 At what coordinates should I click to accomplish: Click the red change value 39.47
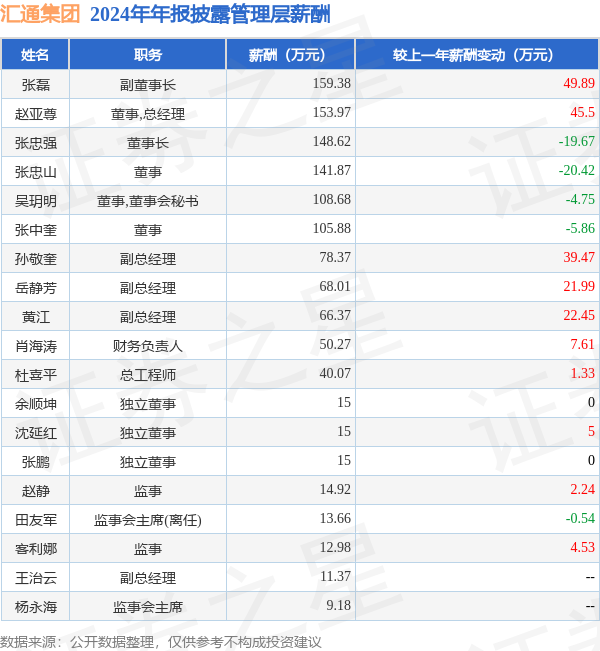click(x=579, y=257)
